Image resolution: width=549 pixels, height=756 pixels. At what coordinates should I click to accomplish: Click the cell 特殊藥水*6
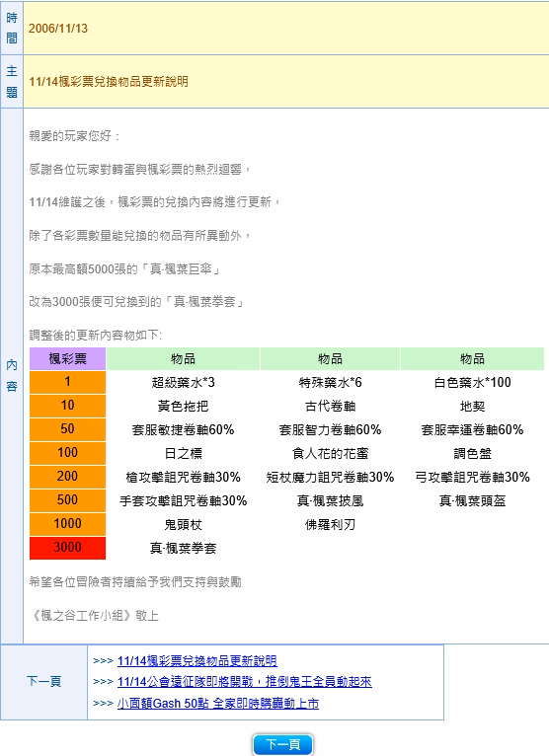tap(330, 382)
